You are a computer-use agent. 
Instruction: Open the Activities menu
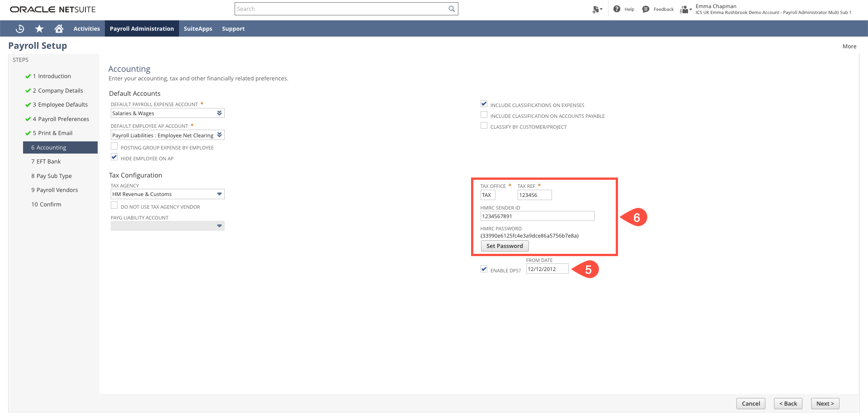86,28
